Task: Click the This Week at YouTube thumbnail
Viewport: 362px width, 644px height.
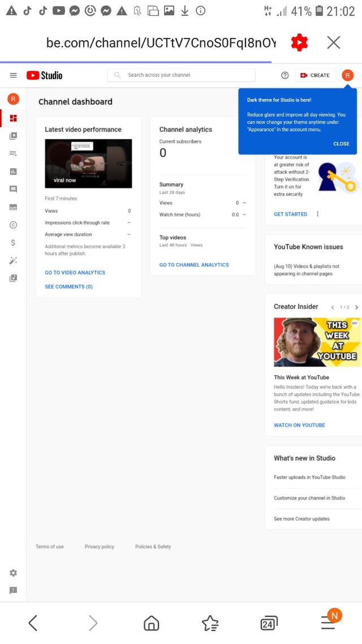Action: (x=317, y=342)
